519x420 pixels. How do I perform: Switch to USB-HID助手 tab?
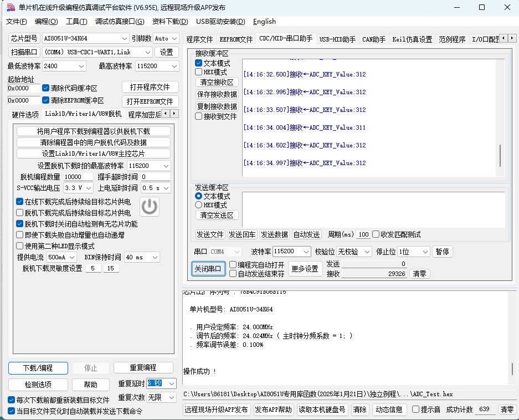(337, 39)
